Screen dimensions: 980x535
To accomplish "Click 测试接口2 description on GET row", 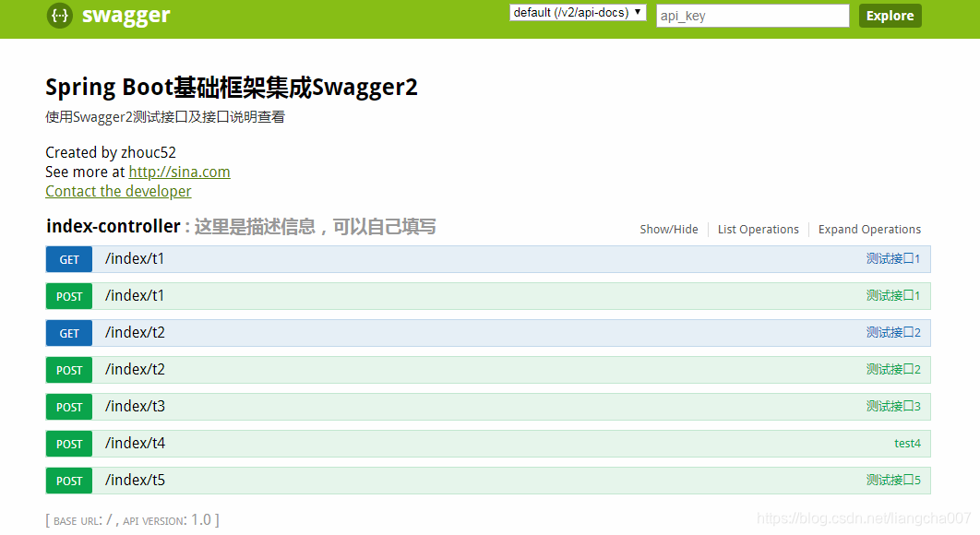I will click(893, 332).
